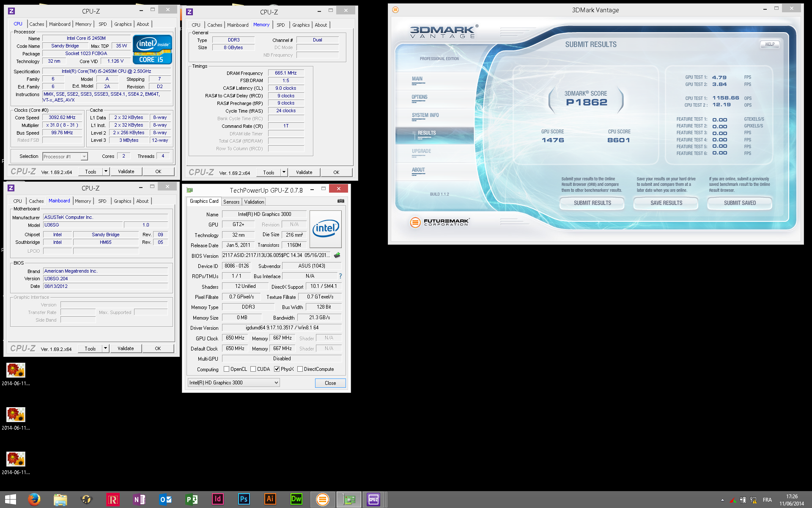Click the P1862 3DMark score value

point(587,102)
